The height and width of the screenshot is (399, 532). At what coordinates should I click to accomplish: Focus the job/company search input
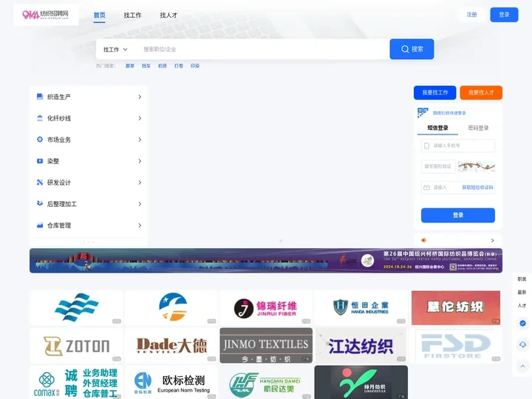[x=263, y=50]
